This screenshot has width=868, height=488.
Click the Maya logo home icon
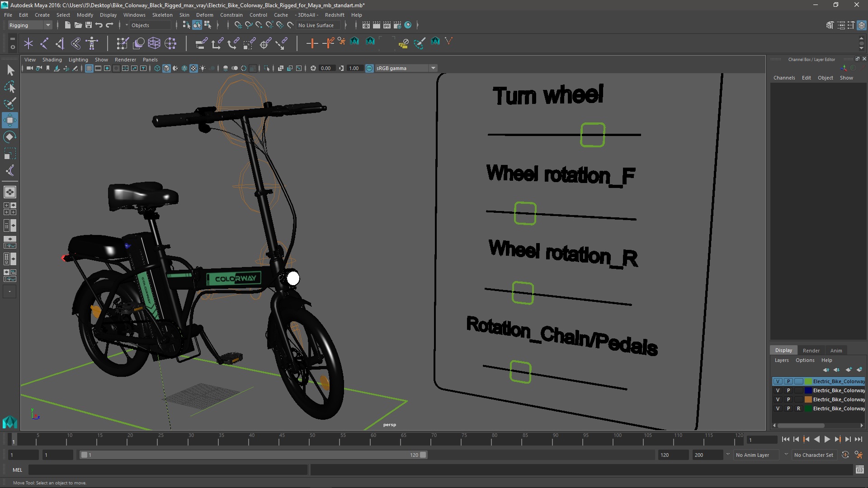(x=10, y=422)
